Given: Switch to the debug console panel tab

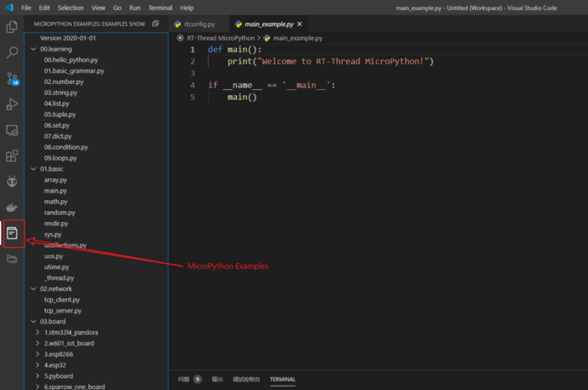Looking at the screenshot, I should pos(246,379).
